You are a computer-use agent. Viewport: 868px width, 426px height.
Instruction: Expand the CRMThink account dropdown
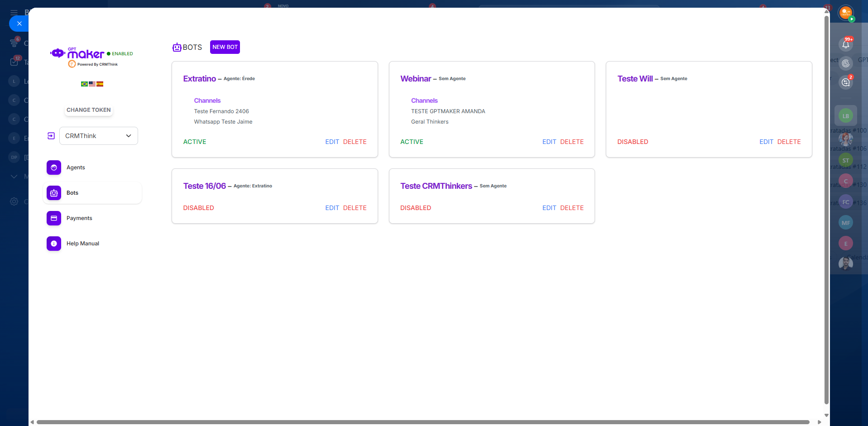point(99,136)
